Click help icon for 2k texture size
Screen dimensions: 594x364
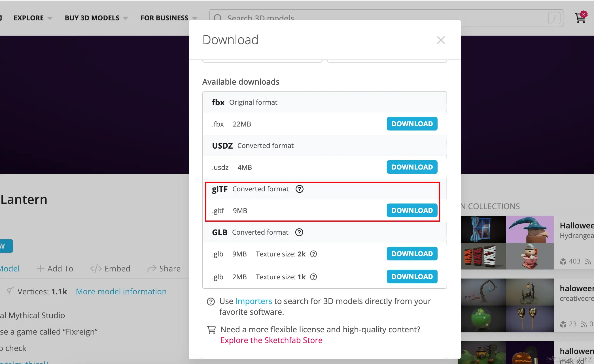[313, 254]
